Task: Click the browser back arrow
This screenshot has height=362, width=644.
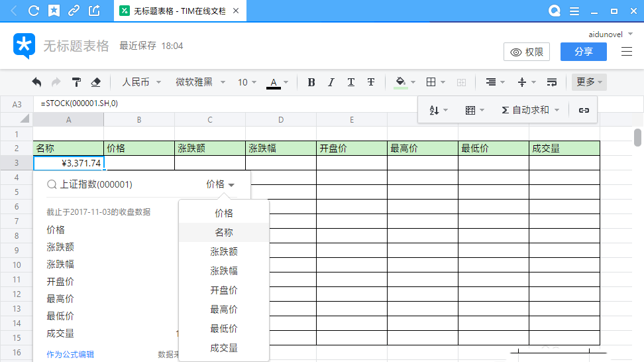Action: tap(13, 11)
